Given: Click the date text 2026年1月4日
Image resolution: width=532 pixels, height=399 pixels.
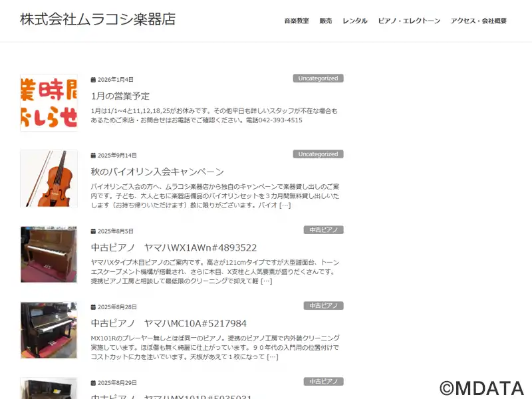Looking at the screenshot, I should (x=116, y=80).
